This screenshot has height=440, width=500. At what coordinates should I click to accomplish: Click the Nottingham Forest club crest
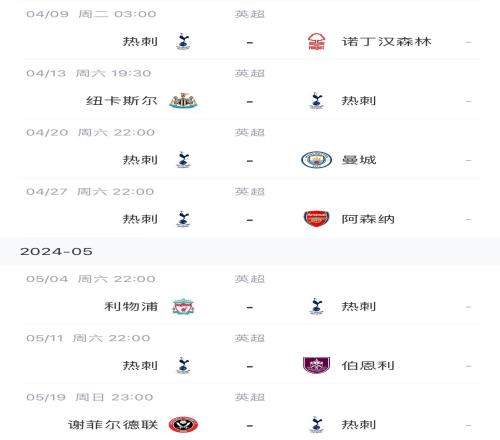316,42
